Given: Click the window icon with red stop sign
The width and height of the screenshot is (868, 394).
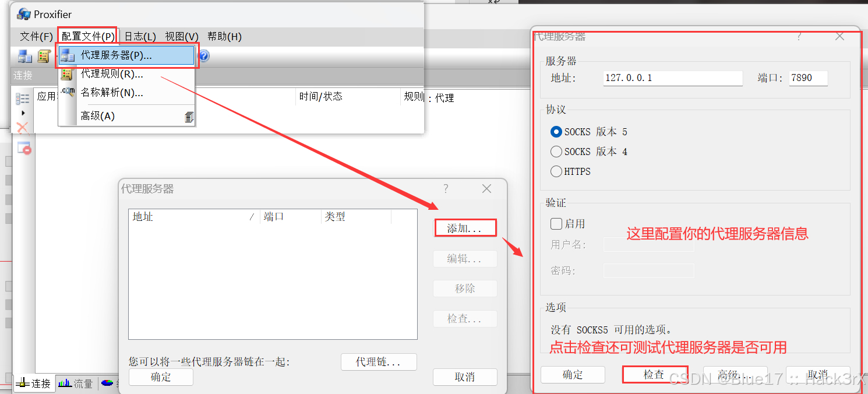Looking at the screenshot, I should point(24,148).
